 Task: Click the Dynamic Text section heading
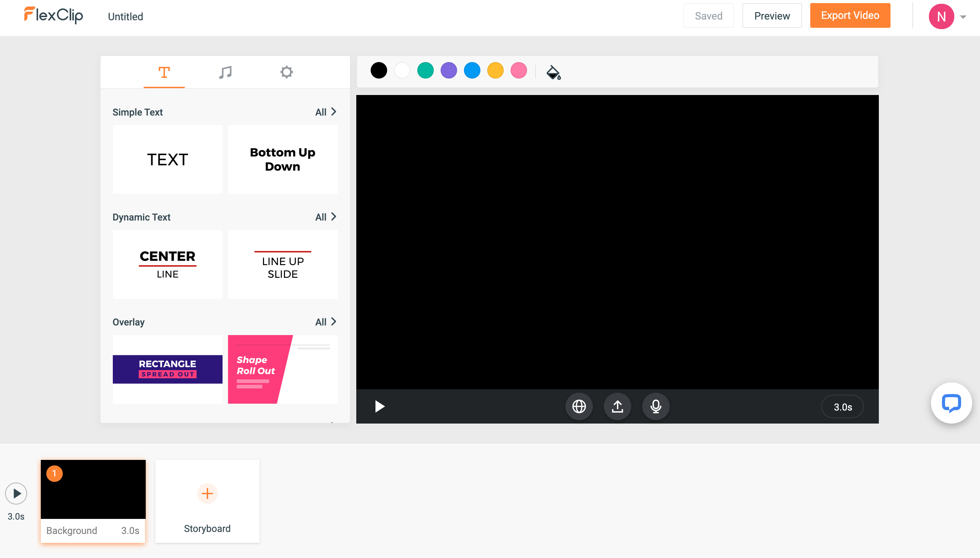tap(141, 217)
